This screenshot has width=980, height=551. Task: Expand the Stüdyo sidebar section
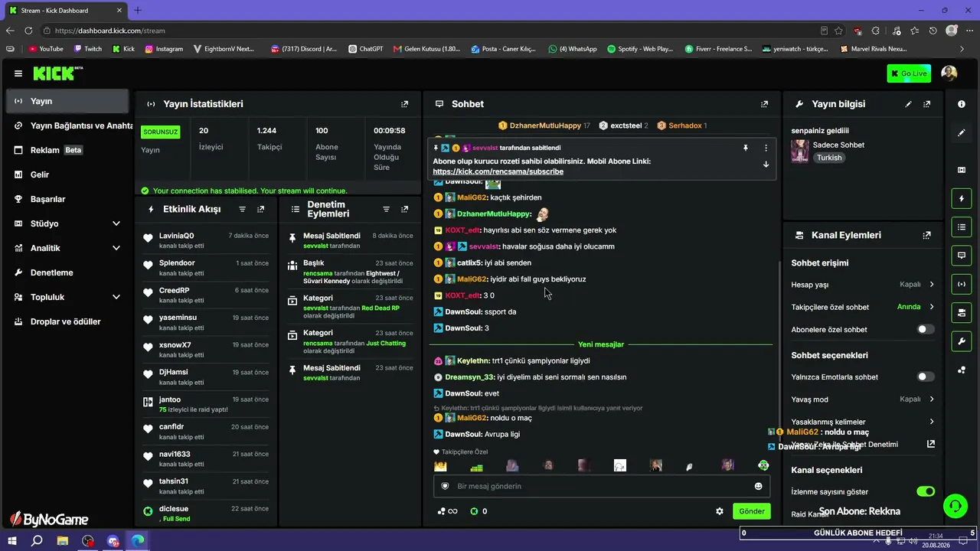click(116, 223)
